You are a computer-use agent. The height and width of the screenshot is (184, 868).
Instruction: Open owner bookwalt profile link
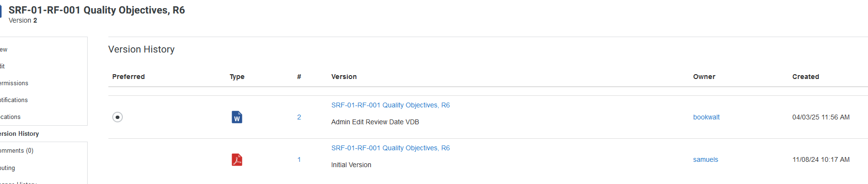[x=706, y=117]
